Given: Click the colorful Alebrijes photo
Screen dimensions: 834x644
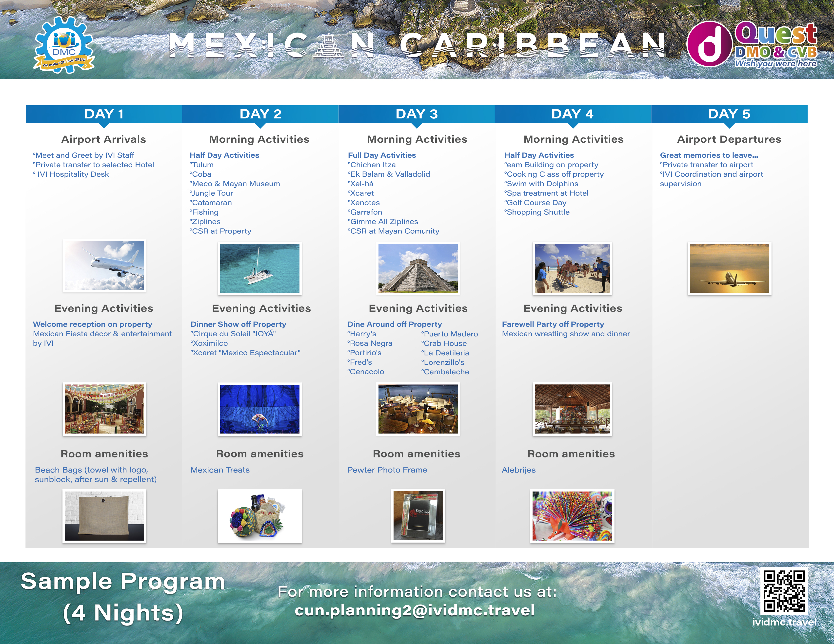Looking at the screenshot, I should [572, 516].
